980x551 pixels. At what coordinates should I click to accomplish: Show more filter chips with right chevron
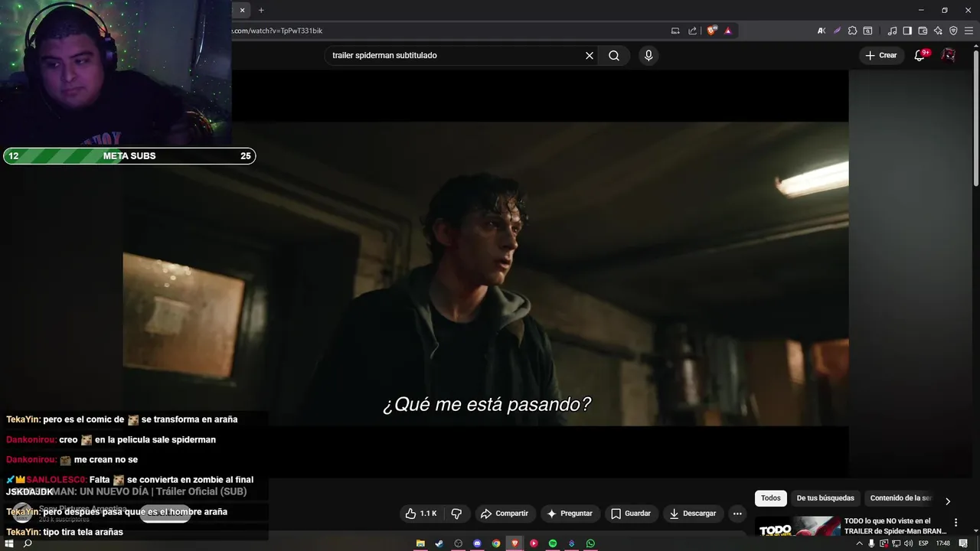947,501
